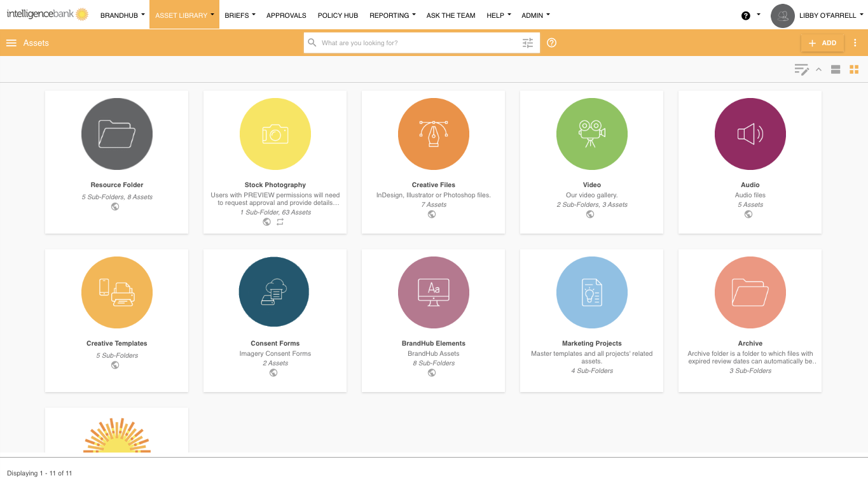Click the magnifier search icon
Viewport: 868px width, 478px height.
pyautogui.click(x=312, y=43)
